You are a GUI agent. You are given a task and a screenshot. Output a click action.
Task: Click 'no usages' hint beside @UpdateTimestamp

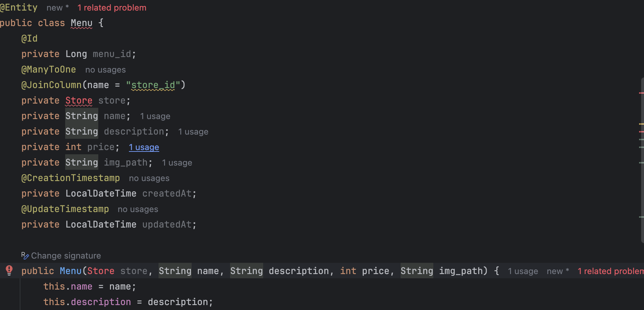click(x=138, y=209)
